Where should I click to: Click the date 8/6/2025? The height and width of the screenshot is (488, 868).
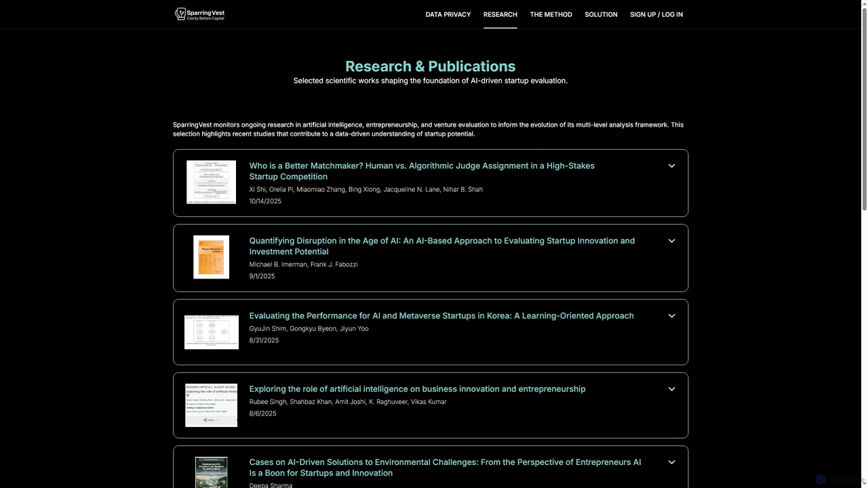(262, 413)
